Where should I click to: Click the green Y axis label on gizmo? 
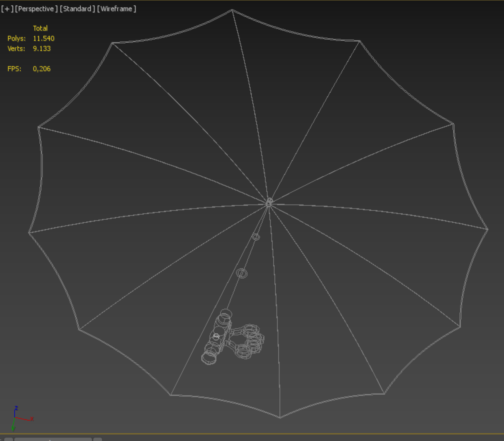tap(13, 429)
